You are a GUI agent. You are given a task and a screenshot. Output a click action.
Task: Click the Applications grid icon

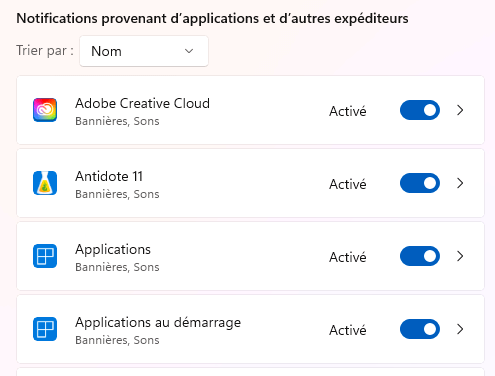point(45,256)
